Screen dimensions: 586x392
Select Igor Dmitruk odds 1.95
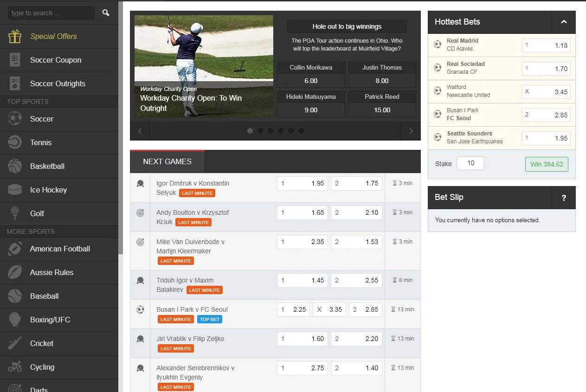[303, 183]
